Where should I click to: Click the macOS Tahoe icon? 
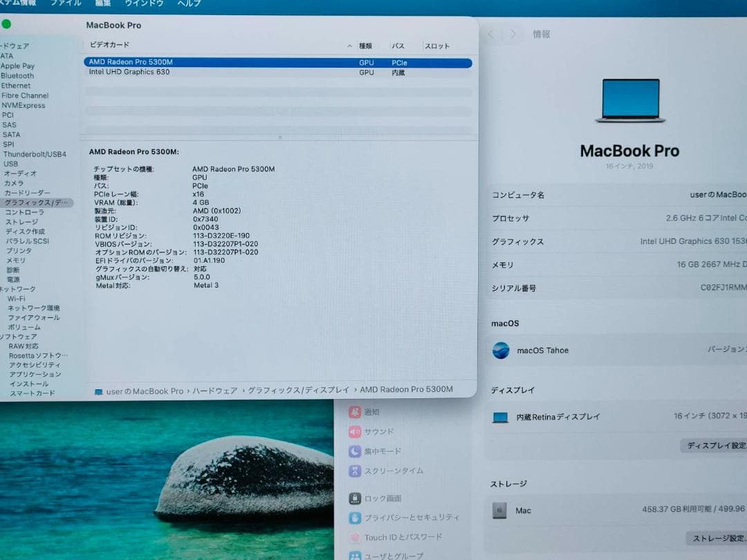(x=501, y=351)
